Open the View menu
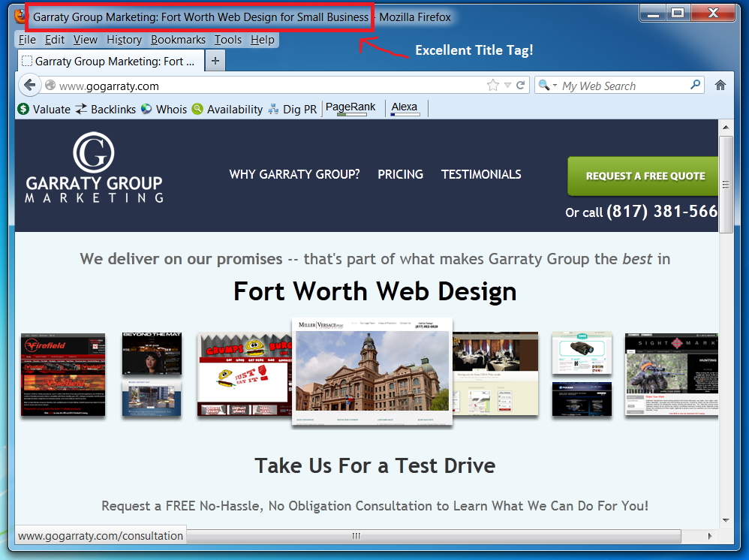Screen dimensions: 749x560 pyautogui.click(x=85, y=40)
